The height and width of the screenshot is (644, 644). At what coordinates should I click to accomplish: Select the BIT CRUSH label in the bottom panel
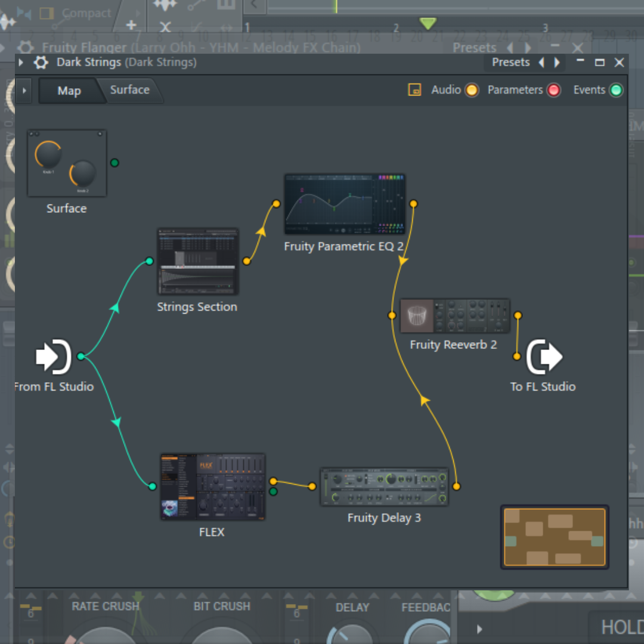222,606
